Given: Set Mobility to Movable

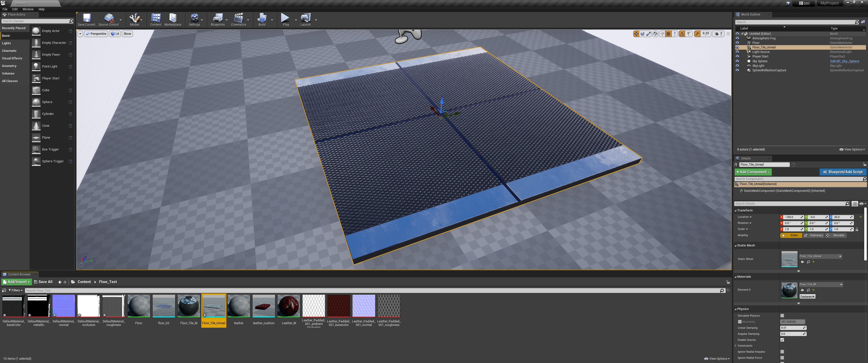Looking at the screenshot, I should [836, 235].
